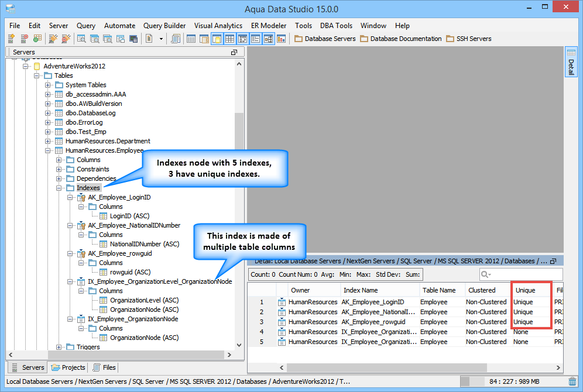The image size is (583, 392).
Task: Expand the dbo.ErrorLog table node
Action: point(47,122)
